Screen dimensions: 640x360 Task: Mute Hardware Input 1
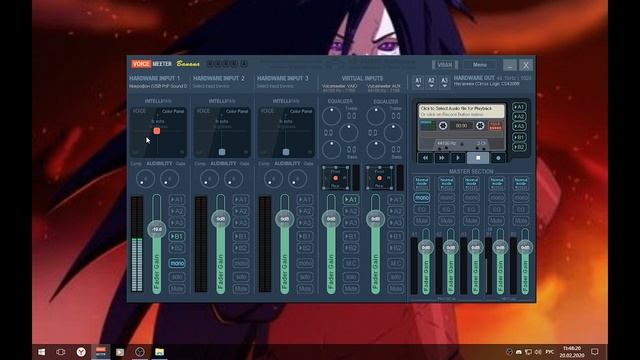177,289
